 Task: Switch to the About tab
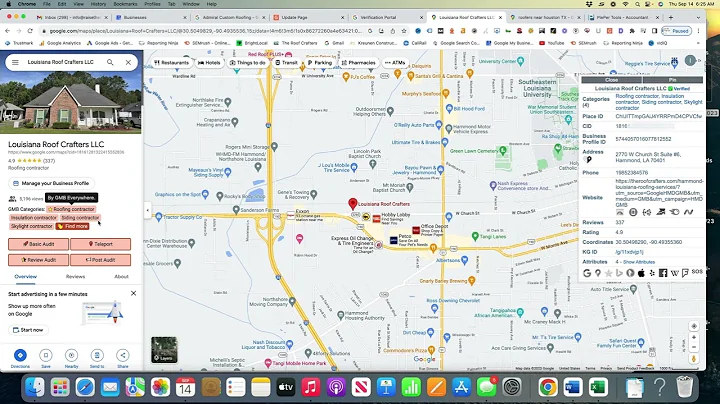click(121, 276)
